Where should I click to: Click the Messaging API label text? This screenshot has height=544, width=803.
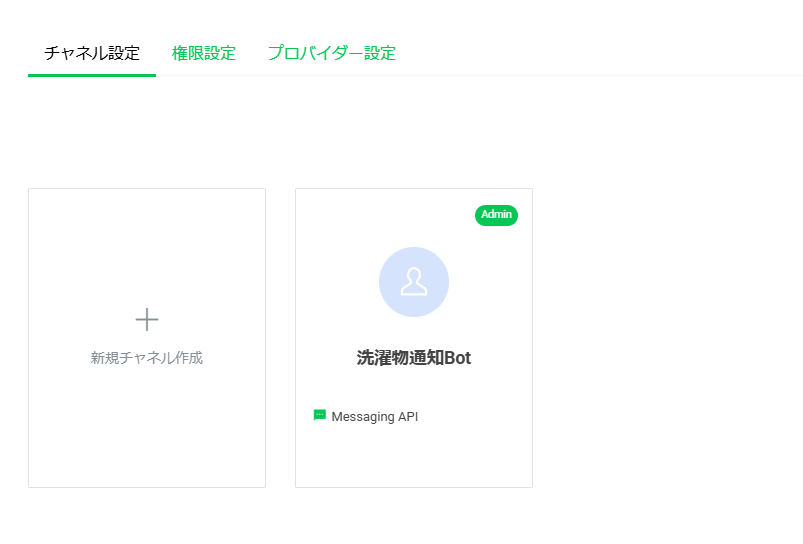click(375, 416)
